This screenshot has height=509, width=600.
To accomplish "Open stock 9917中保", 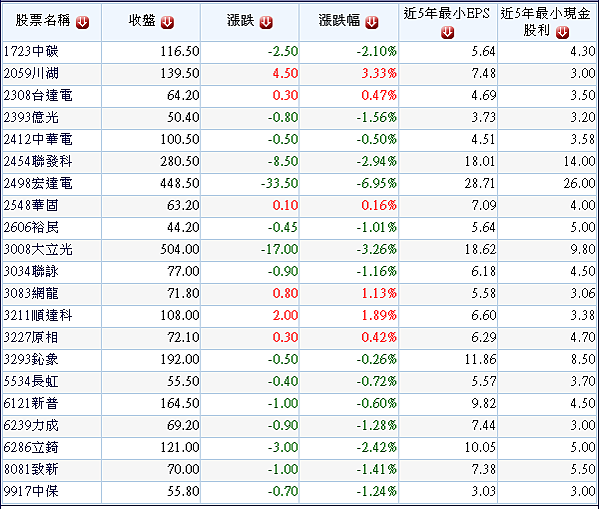I will point(31,491).
